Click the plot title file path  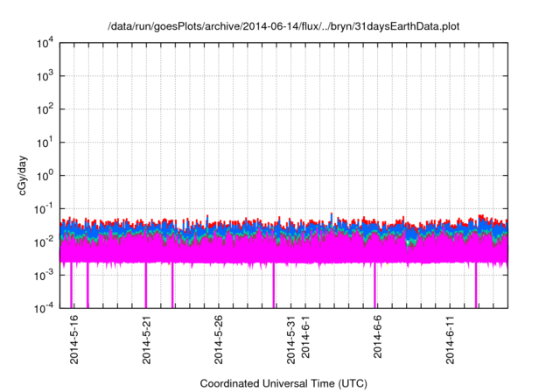pyautogui.click(x=283, y=26)
